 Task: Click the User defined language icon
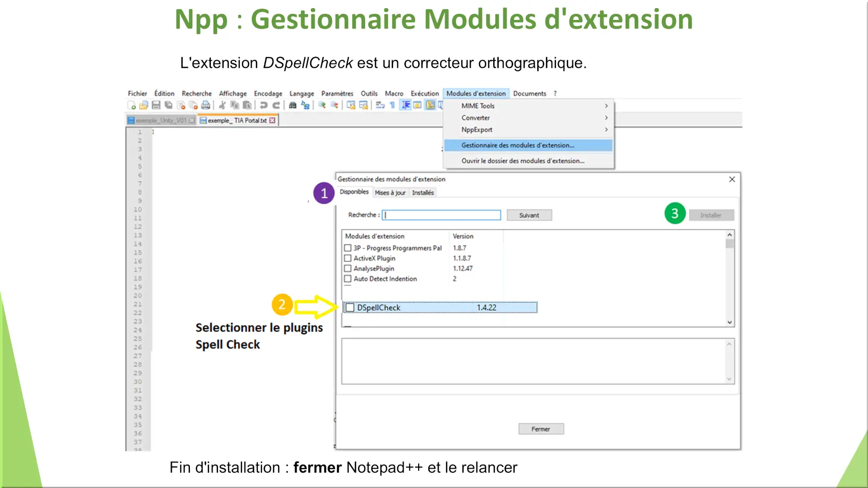coord(417,105)
